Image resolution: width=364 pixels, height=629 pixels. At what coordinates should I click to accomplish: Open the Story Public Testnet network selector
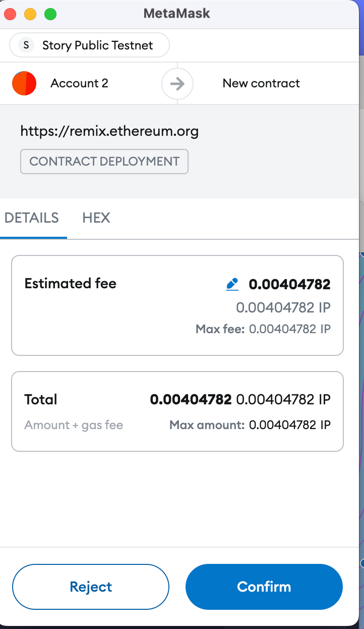click(x=89, y=45)
